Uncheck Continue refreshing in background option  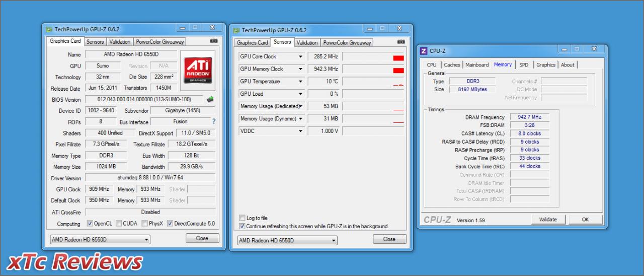coord(242,226)
